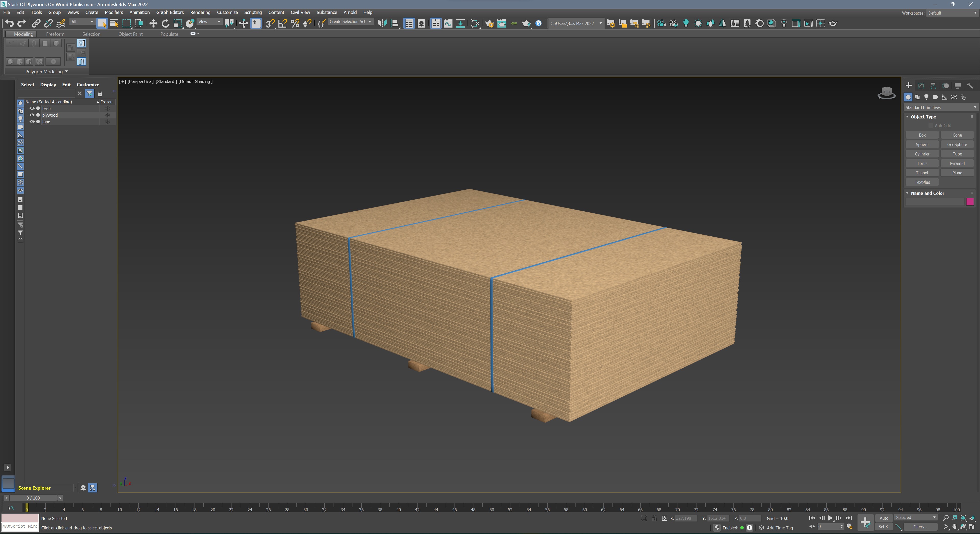Choose the Select and Rotate tool

[165, 23]
